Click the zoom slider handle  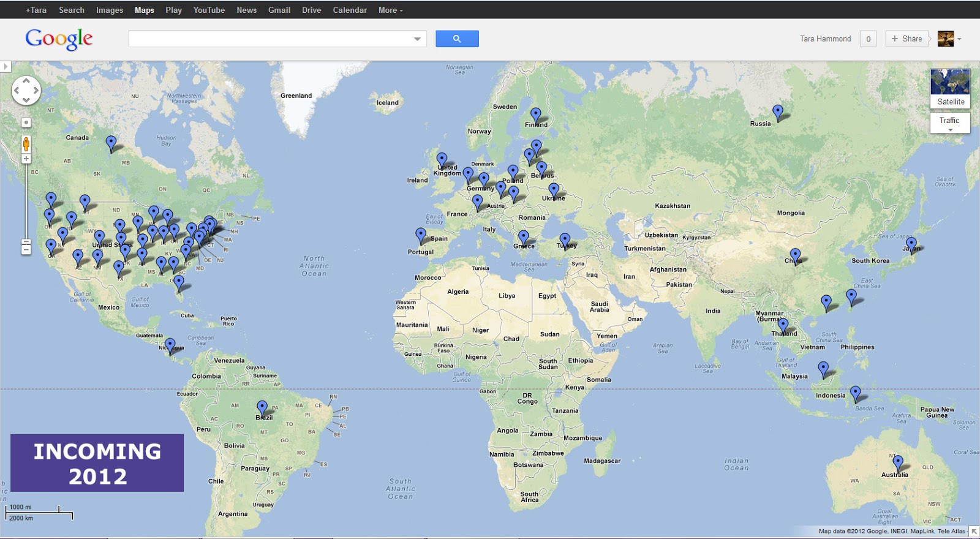pos(26,242)
